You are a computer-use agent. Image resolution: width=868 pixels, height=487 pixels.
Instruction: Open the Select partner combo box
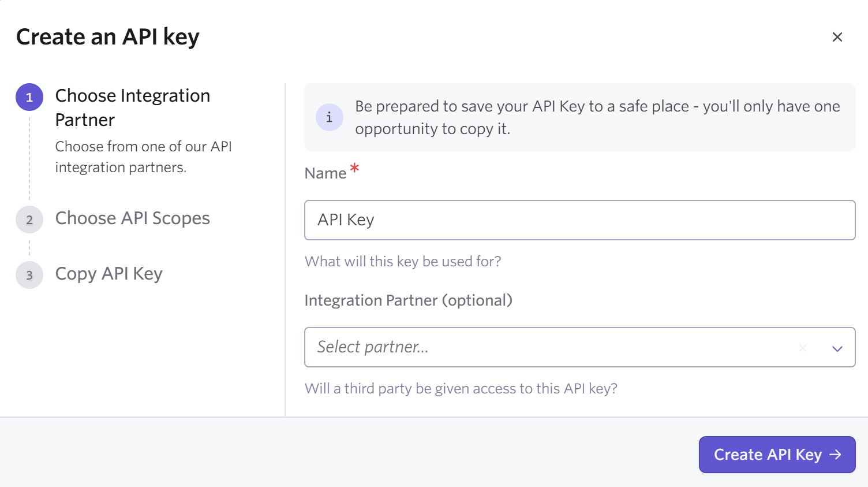pos(548,347)
